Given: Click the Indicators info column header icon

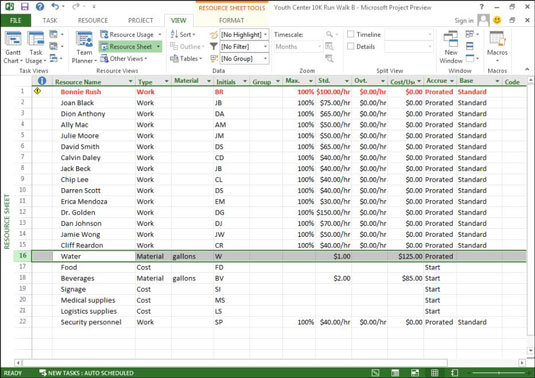Looking at the screenshot, I should tap(42, 81).
